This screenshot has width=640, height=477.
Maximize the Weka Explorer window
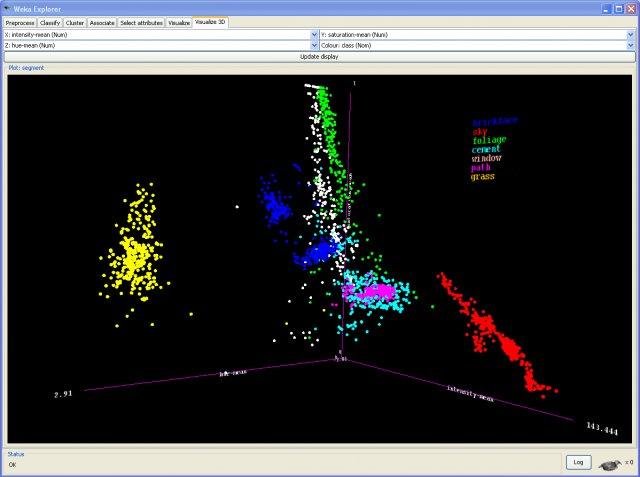pos(619,9)
